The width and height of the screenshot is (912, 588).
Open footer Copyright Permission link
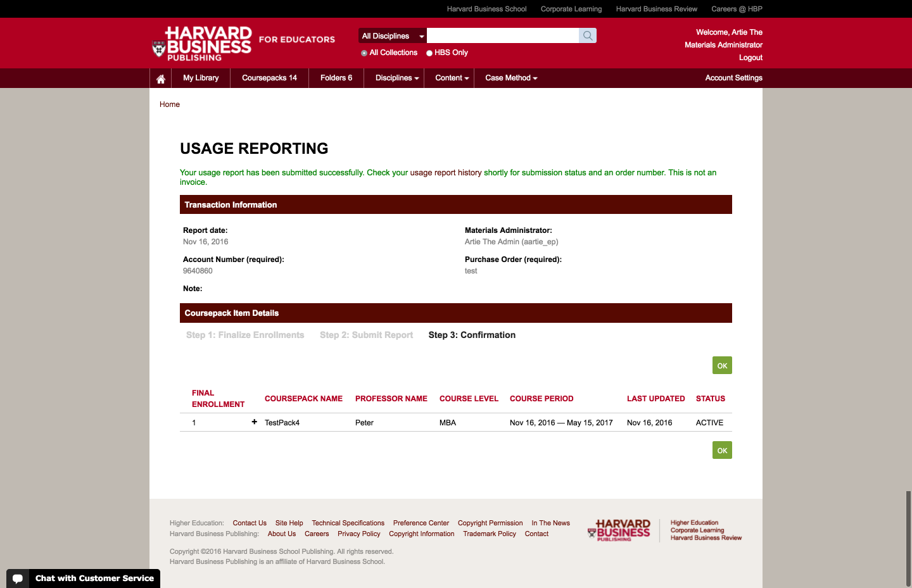(490, 523)
